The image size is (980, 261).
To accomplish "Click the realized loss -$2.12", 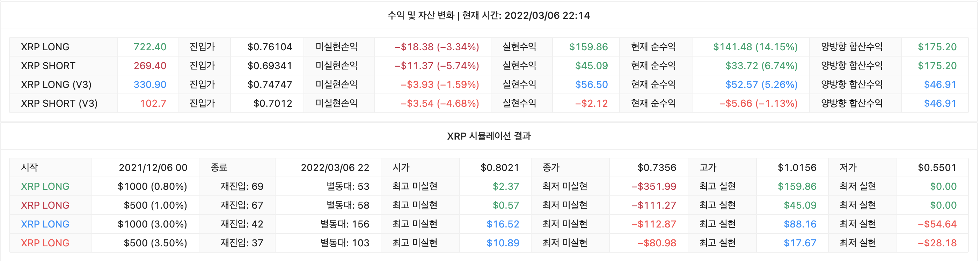I will pyautogui.click(x=591, y=103).
